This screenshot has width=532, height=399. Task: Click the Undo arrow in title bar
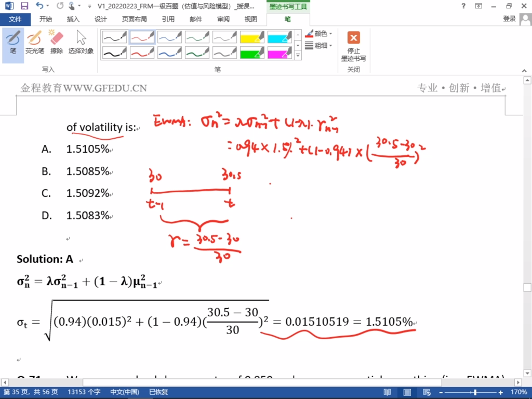(x=39, y=6)
